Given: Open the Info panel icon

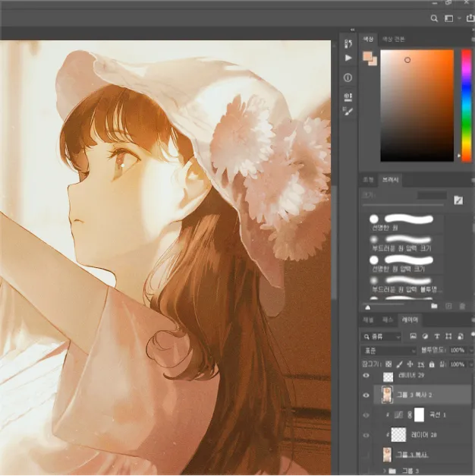Looking at the screenshot, I should tap(348, 77).
